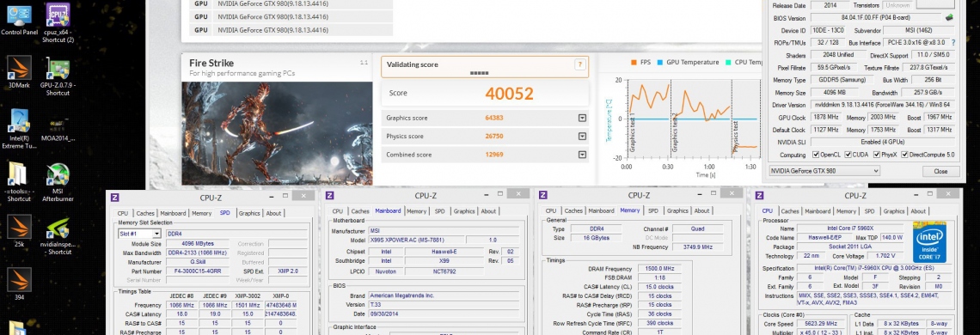Click the orange FPS legend swatch
Image resolution: width=980 pixels, height=335 pixels.
point(634,63)
